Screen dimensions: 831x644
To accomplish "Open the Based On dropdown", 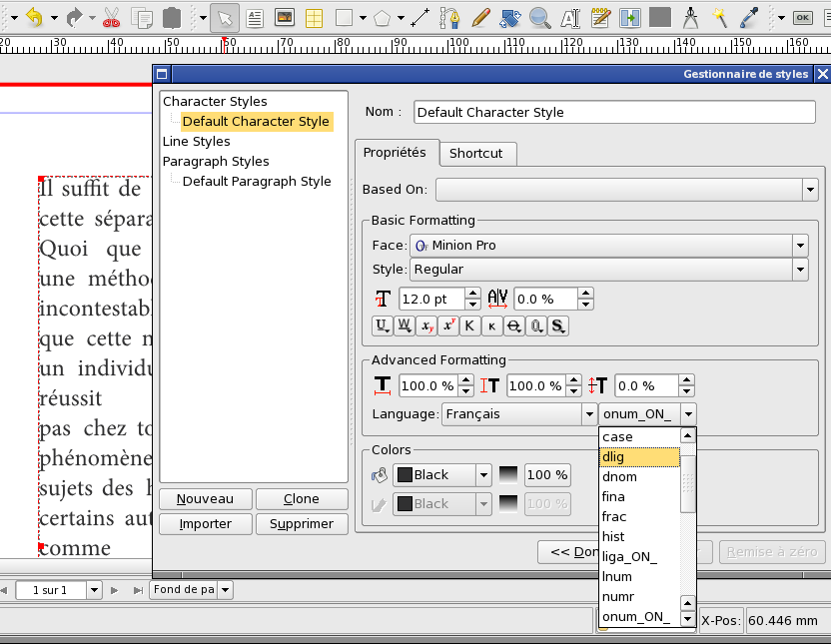I will 809,190.
